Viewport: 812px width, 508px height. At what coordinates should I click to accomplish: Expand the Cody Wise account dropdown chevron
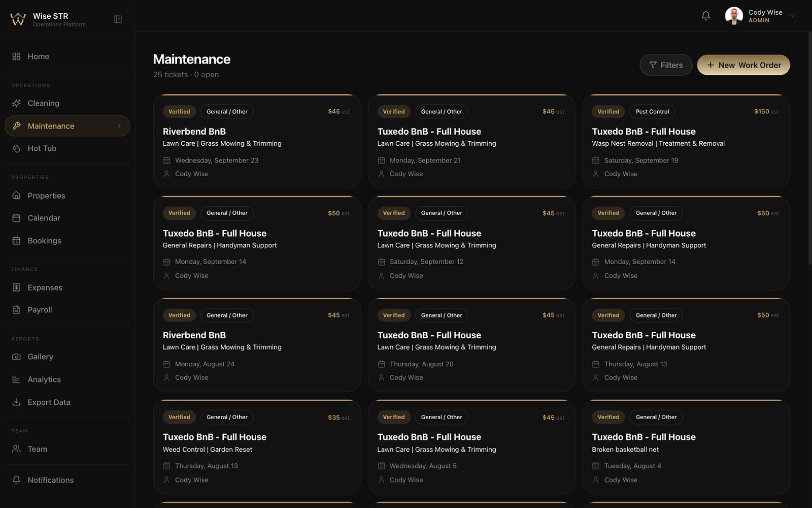(x=792, y=16)
